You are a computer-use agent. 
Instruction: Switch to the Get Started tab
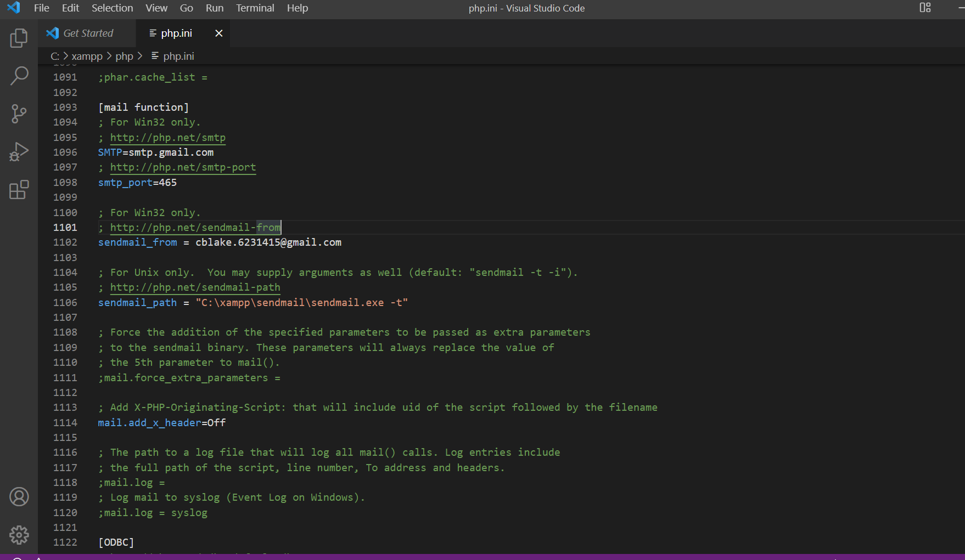[88, 33]
